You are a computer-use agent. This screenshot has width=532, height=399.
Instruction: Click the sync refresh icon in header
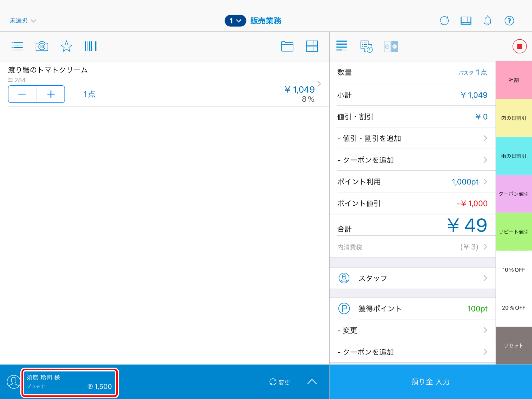tap(444, 21)
